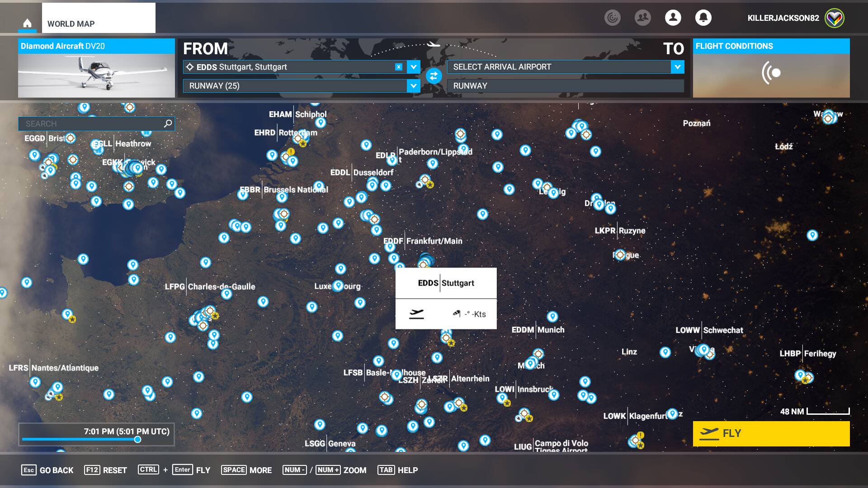Adjust the time of day slider handle
868x488 pixels.
(137, 439)
